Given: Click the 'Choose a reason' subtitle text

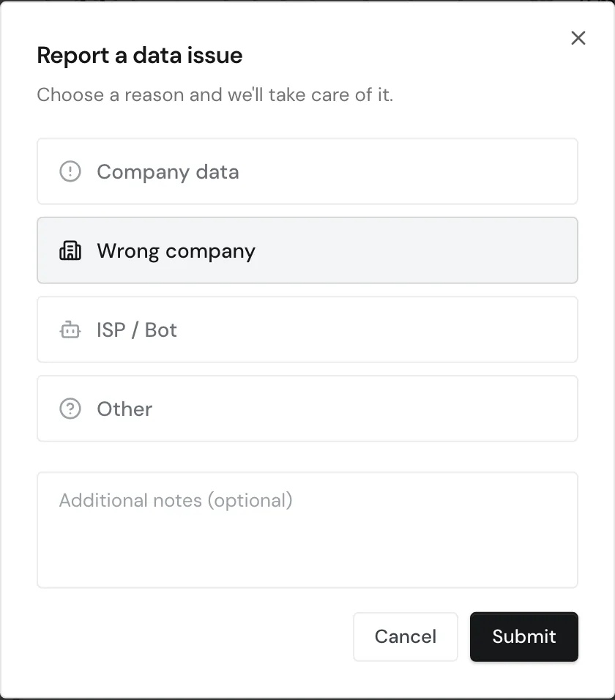Looking at the screenshot, I should pos(215,94).
